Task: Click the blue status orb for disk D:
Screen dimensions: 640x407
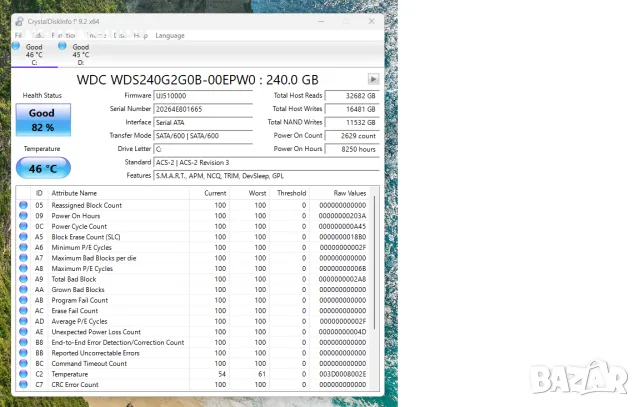Action: pos(62,46)
